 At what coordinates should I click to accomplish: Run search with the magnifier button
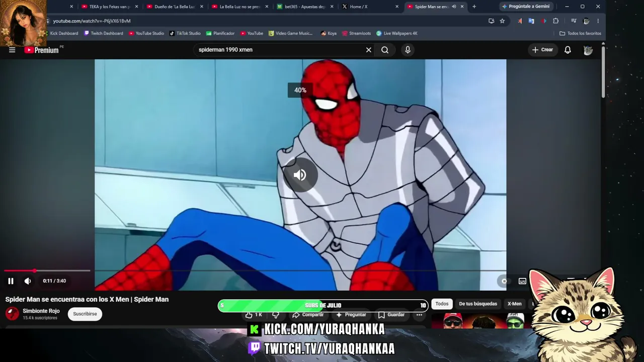point(385,50)
